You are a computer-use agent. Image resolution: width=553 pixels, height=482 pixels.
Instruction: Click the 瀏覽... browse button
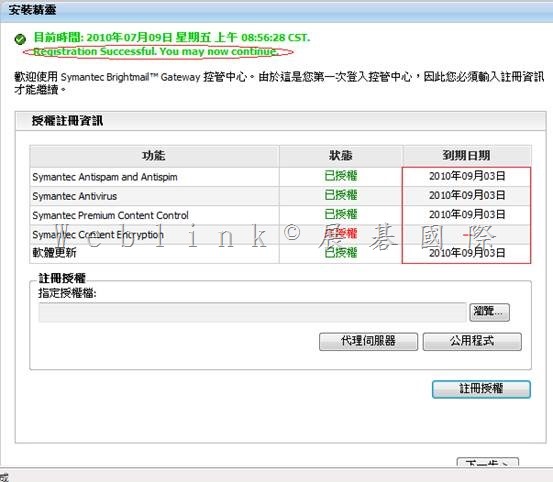[489, 312]
